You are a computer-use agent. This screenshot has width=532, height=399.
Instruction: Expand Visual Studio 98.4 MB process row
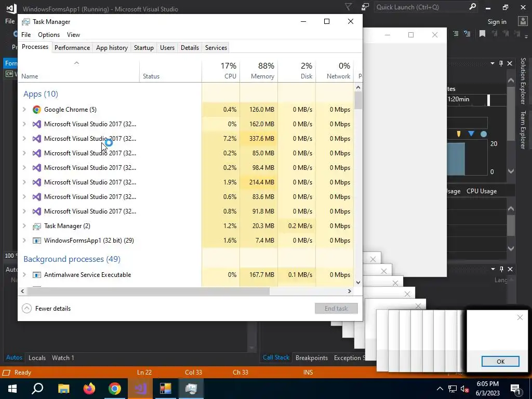click(24, 168)
